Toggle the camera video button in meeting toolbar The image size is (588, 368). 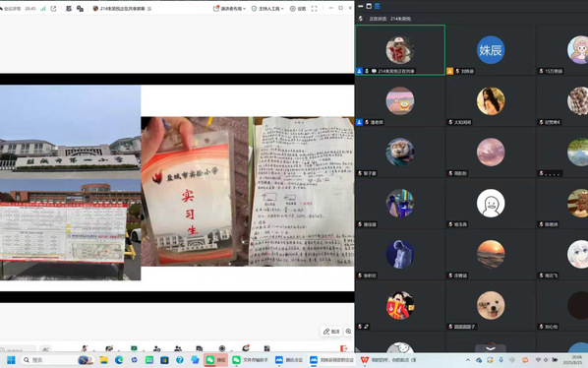109,348
